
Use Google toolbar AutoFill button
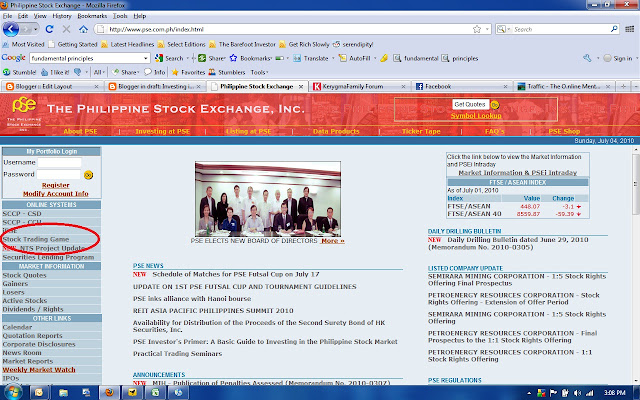tap(354, 58)
